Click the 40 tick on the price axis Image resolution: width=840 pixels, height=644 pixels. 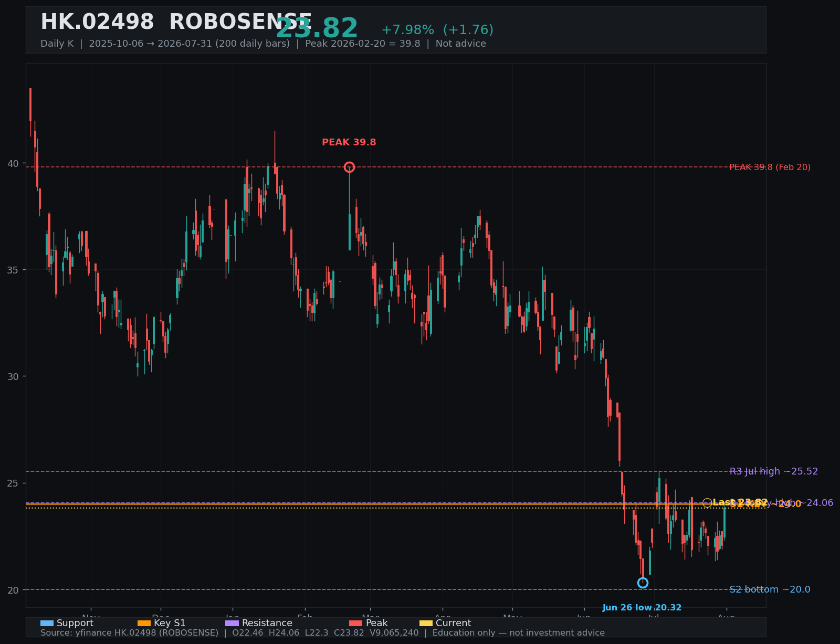coord(13,163)
